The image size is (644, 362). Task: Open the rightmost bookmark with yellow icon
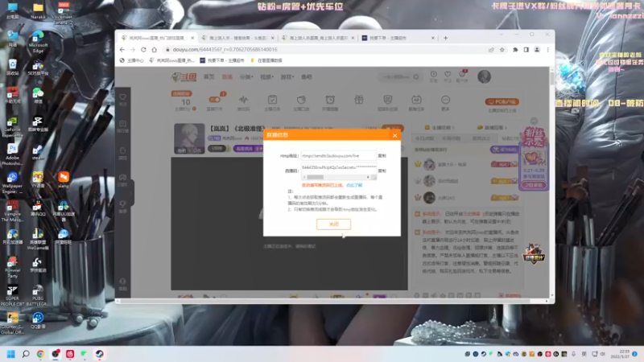click(266, 60)
